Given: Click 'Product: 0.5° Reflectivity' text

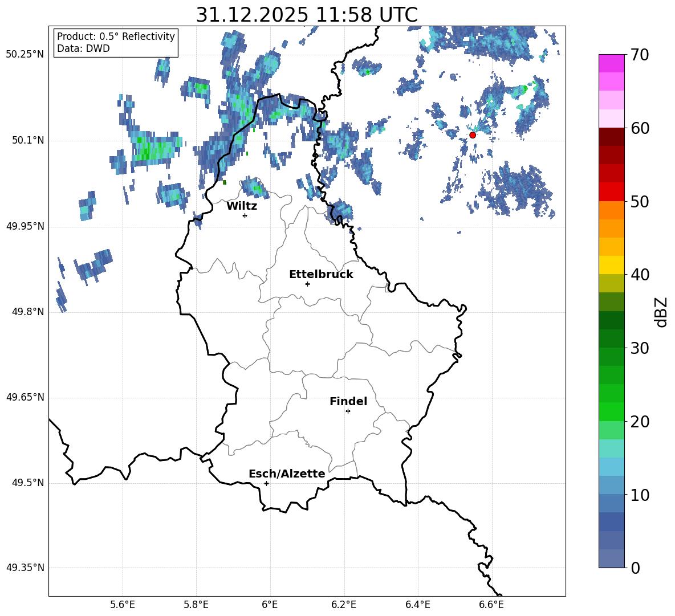Looking at the screenshot, I should 116,36.
